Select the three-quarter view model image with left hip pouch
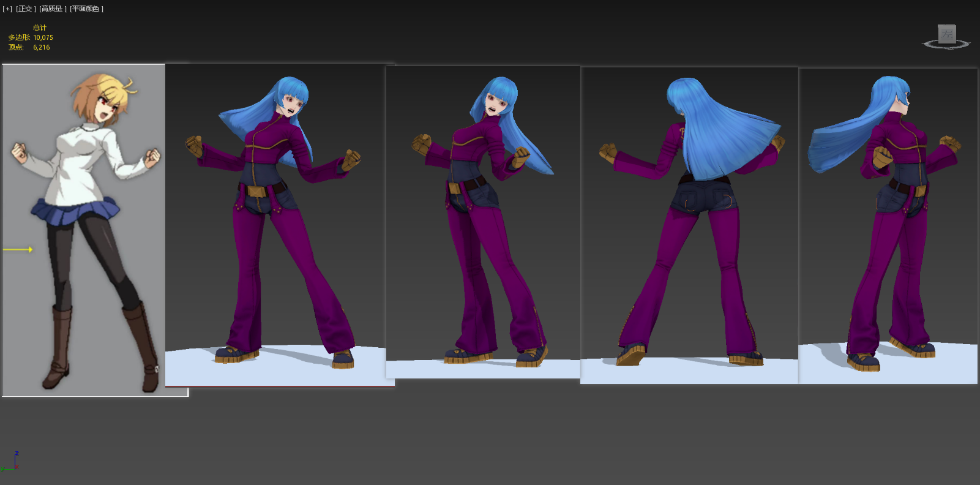The width and height of the screenshot is (980, 485). [x=483, y=222]
